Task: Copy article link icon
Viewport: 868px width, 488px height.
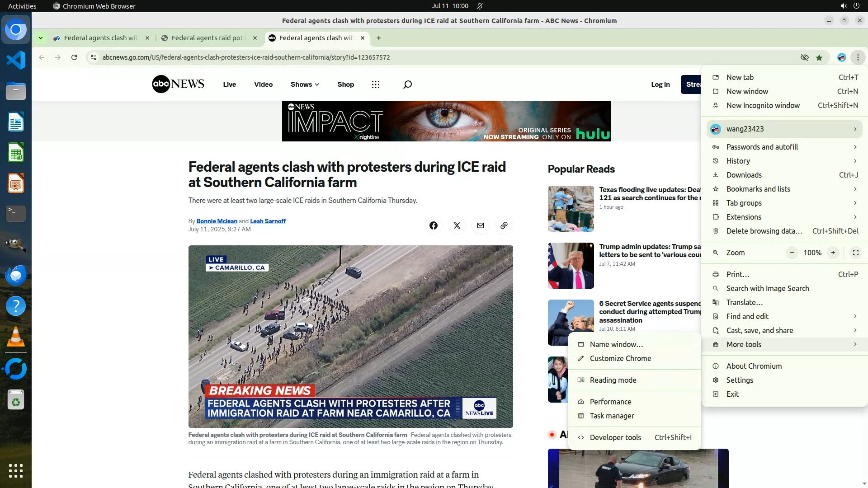Action: click(x=504, y=225)
